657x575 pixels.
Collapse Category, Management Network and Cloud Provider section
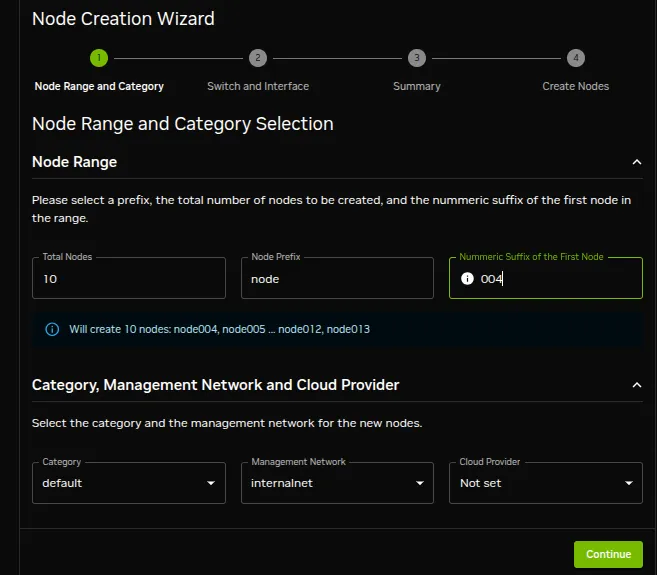(x=636, y=385)
